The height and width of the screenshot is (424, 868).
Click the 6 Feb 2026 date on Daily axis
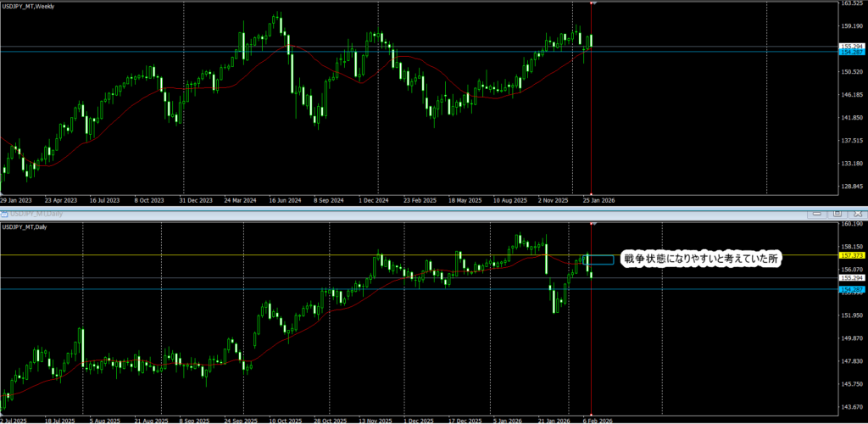pyautogui.click(x=599, y=419)
